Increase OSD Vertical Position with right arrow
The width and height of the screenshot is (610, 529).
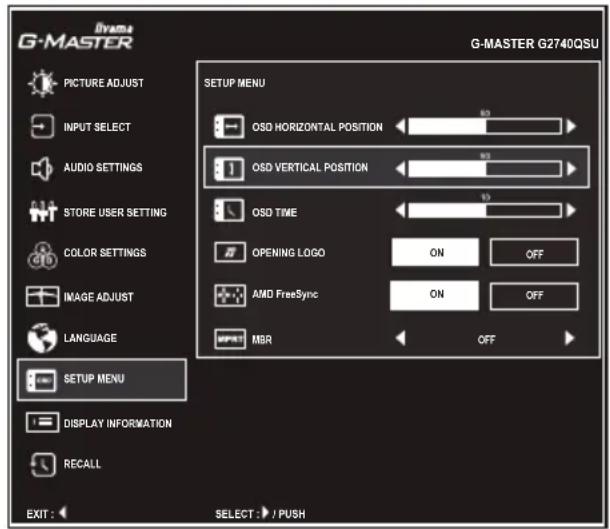571,169
